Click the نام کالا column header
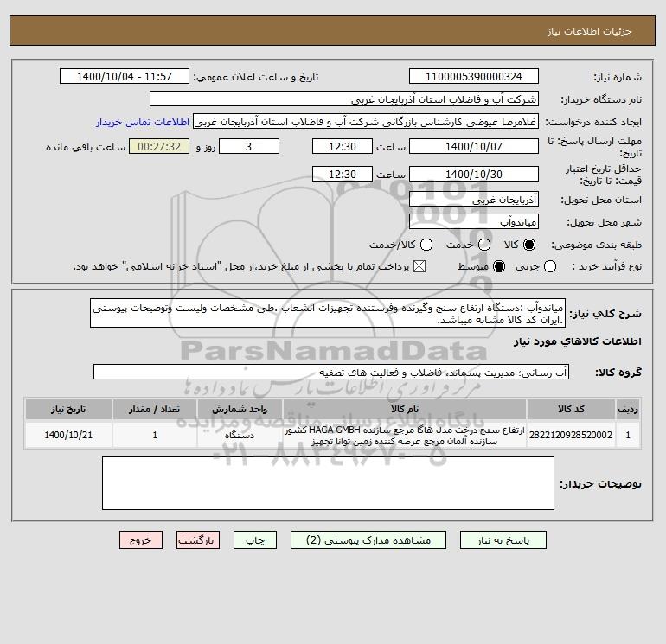The width and height of the screenshot is (666, 644). pos(405,409)
